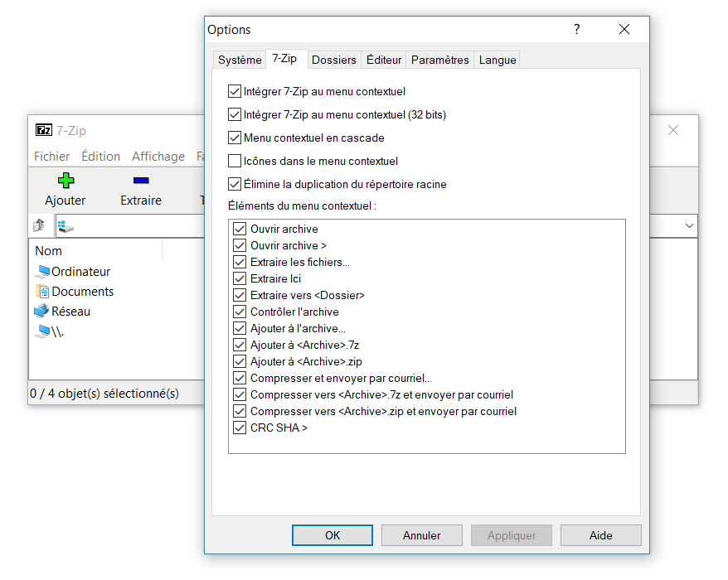Click the Ajouter toolbar label
The width and height of the screenshot is (728, 580).
66,201
